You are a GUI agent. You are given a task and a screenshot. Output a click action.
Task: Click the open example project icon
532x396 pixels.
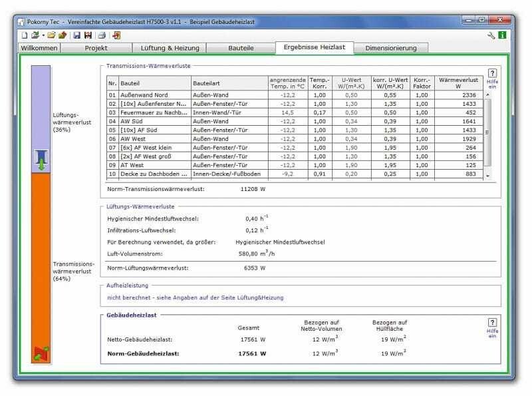pyautogui.click(x=35, y=35)
